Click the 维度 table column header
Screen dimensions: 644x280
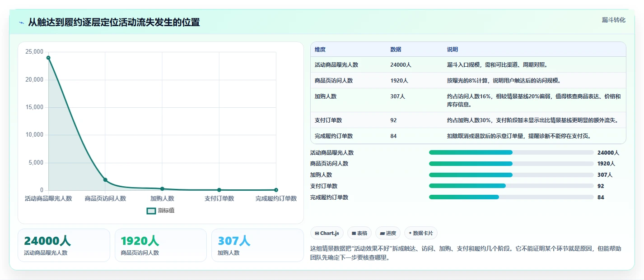click(320, 50)
